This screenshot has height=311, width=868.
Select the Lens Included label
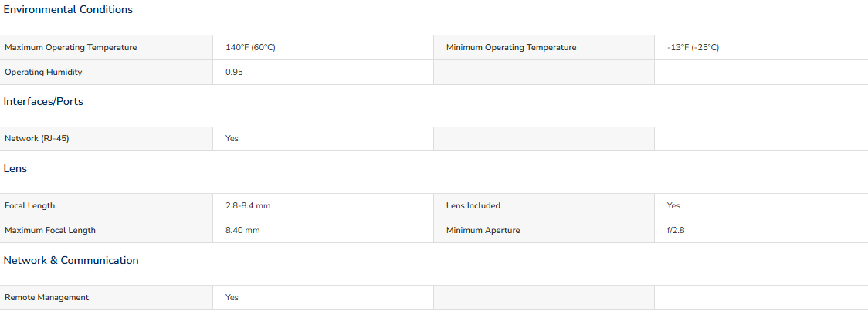pyautogui.click(x=473, y=205)
